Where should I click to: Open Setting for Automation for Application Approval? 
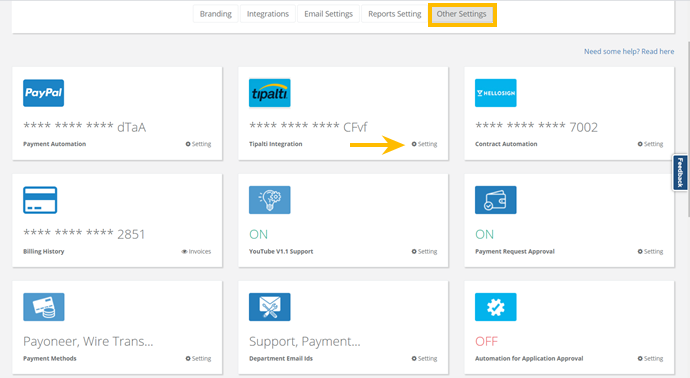click(x=650, y=358)
